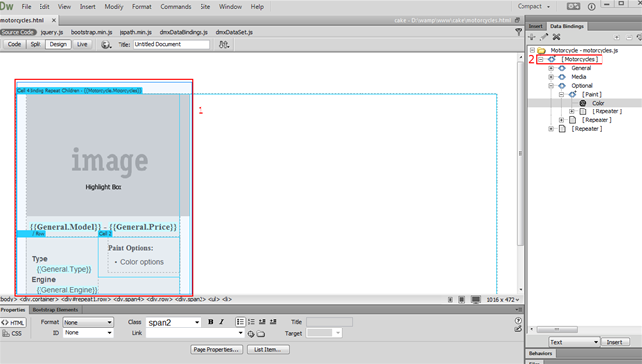Open the Class span2 dropdown
This screenshot has width=642, height=364.
173,323
